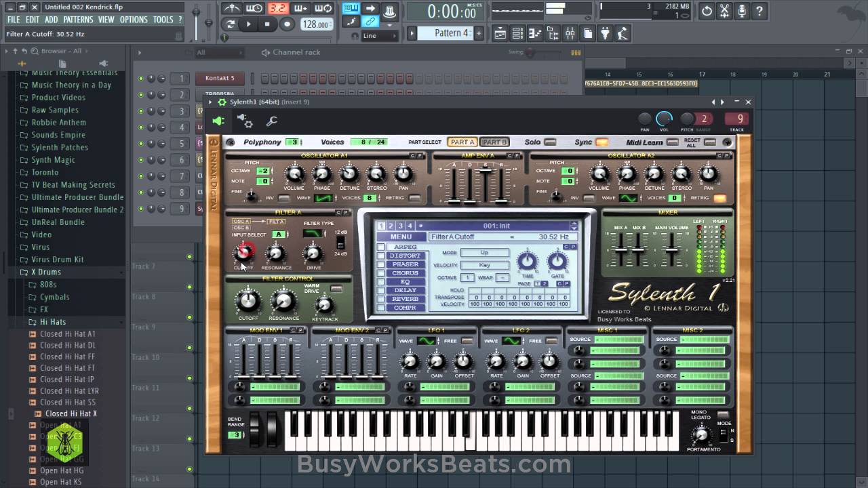Click the undo history icon

coord(707,11)
